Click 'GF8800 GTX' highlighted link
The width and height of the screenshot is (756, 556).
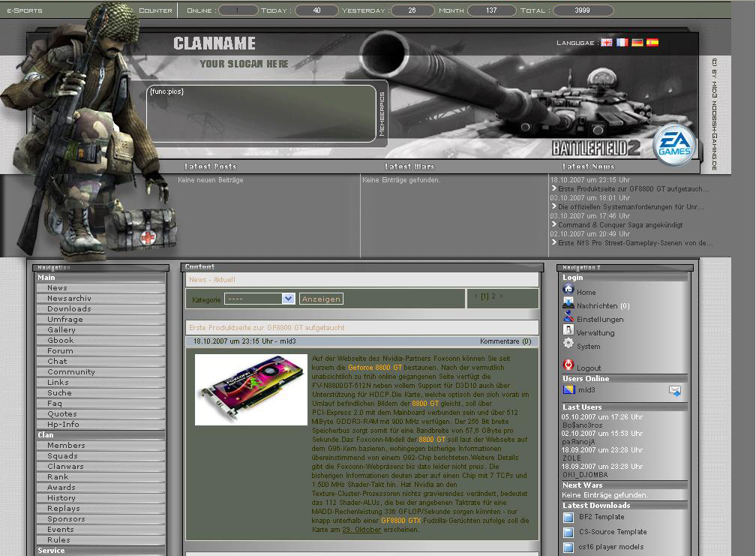pyautogui.click(x=401, y=521)
